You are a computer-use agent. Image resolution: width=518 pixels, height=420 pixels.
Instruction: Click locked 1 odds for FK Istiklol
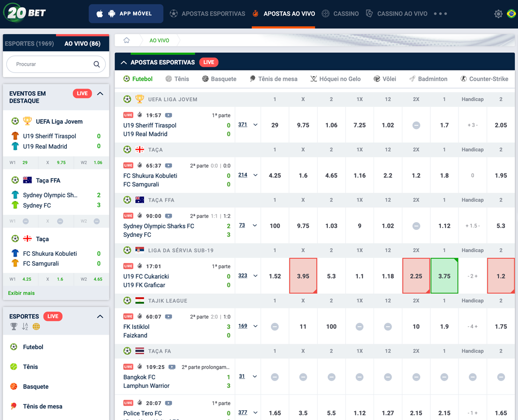click(x=275, y=327)
